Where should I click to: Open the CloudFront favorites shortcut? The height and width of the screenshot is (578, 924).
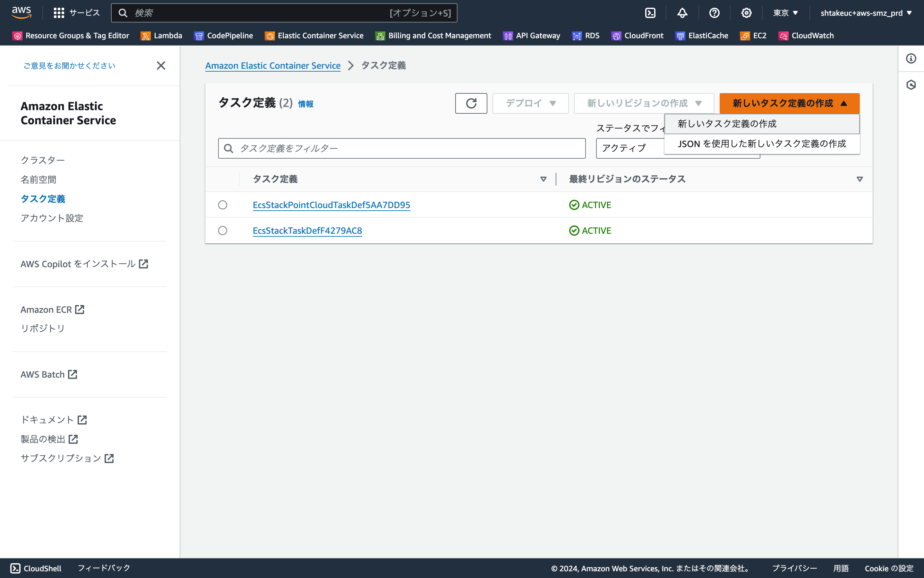(x=637, y=36)
